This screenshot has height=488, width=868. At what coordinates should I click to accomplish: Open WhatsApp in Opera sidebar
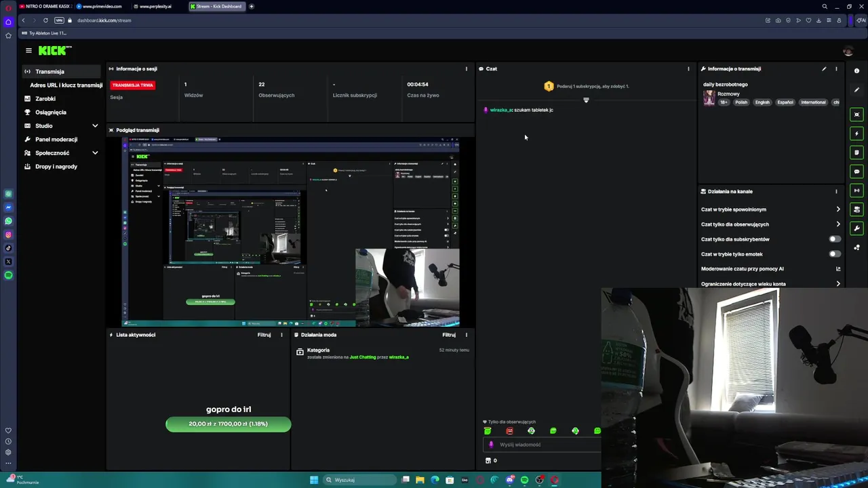pos(8,221)
